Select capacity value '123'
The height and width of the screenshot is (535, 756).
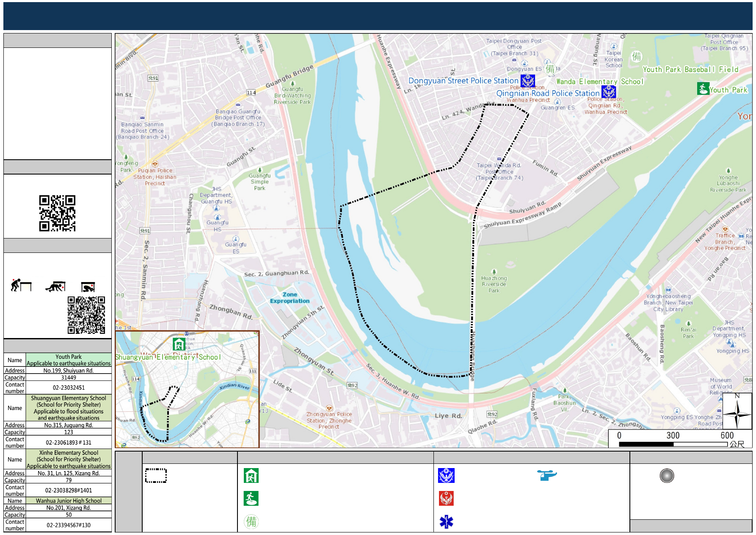click(x=69, y=432)
